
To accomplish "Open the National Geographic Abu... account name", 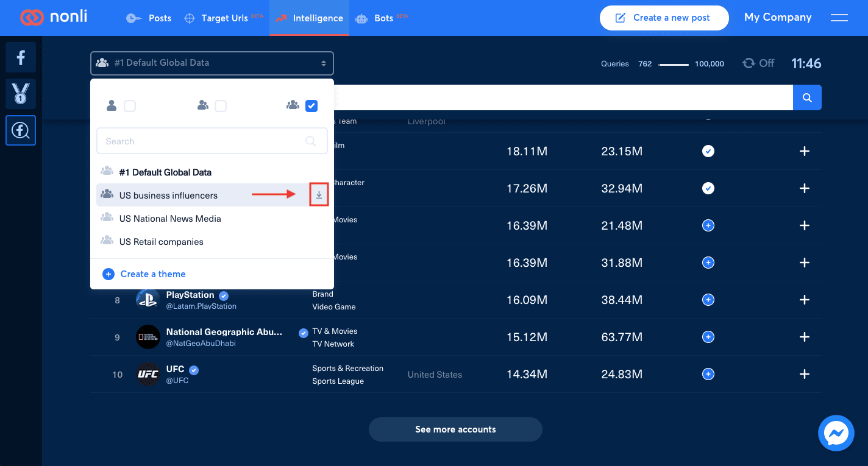I will [224, 332].
